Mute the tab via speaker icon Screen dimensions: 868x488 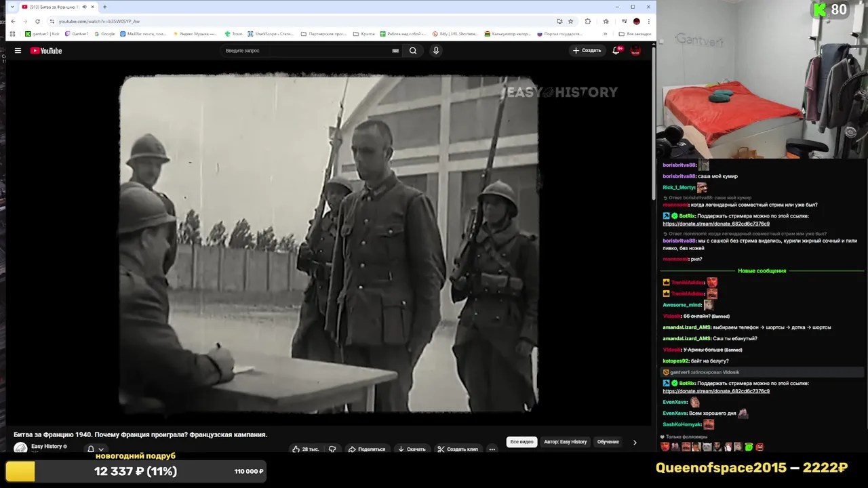[84, 7]
